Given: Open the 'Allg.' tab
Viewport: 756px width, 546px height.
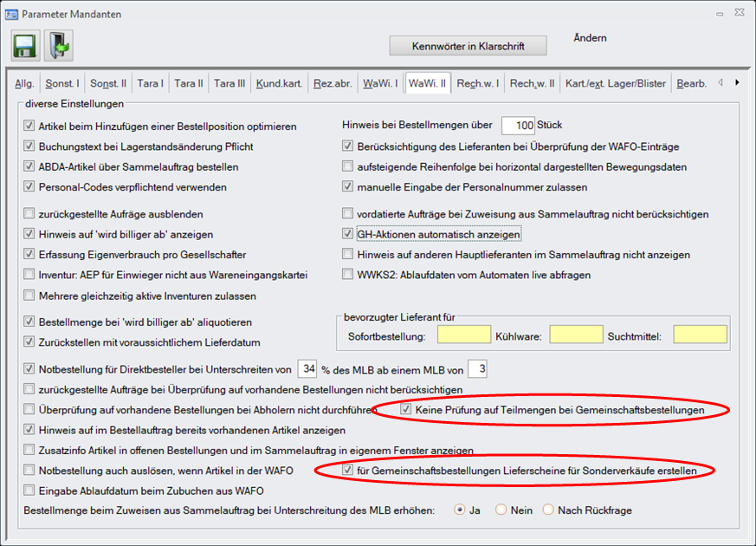Looking at the screenshot, I should pyautogui.click(x=25, y=83).
